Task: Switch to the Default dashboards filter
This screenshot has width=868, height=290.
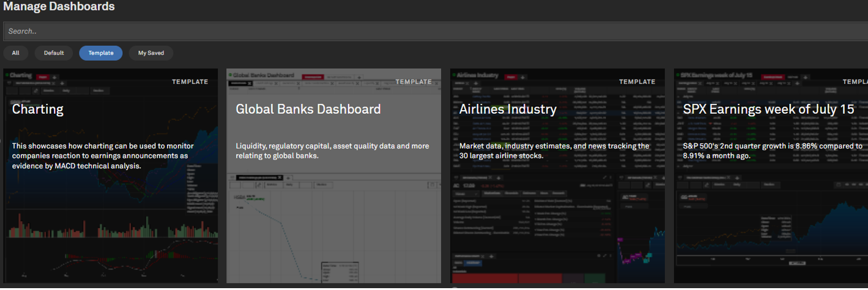Action: (54, 53)
